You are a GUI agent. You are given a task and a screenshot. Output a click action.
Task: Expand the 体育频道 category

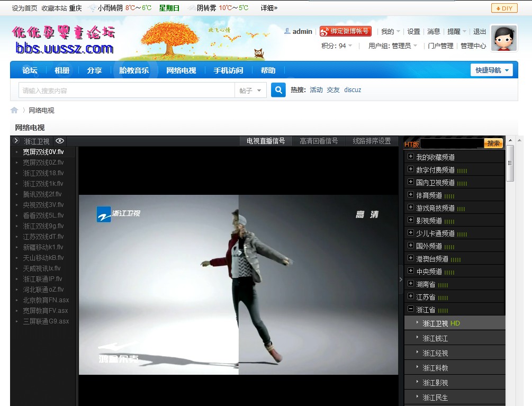pyautogui.click(x=411, y=195)
